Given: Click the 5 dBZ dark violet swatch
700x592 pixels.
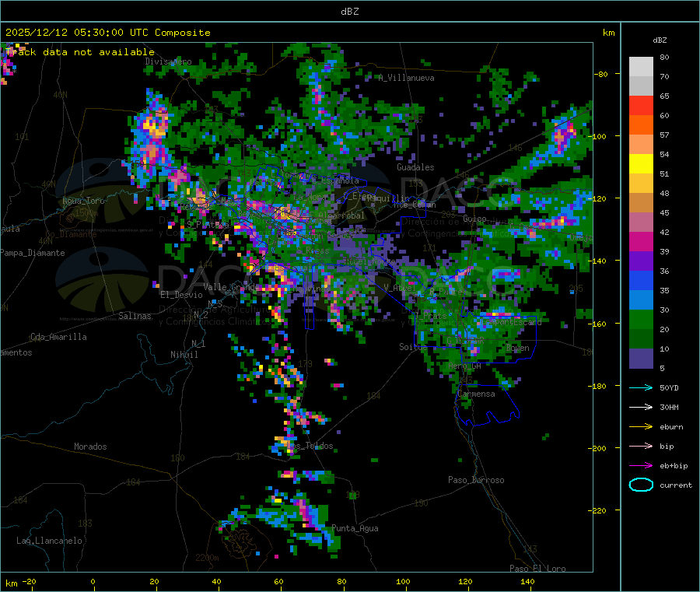Looking at the screenshot, I should (x=641, y=359).
